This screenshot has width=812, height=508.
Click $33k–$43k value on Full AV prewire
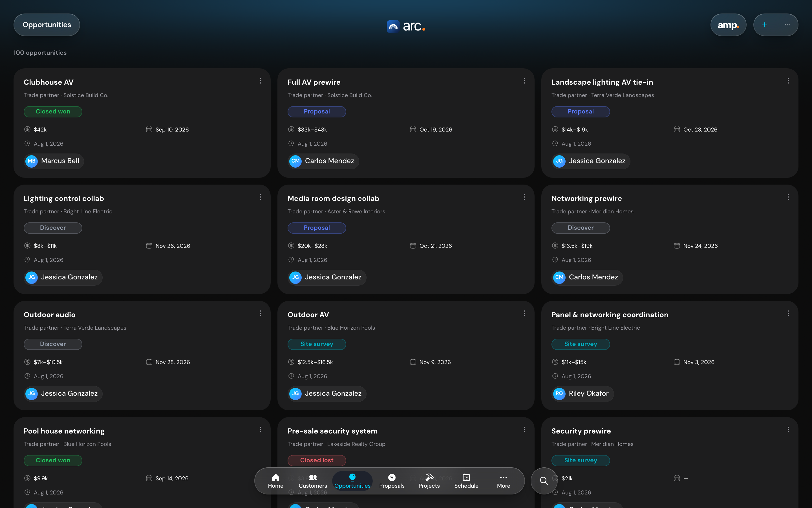click(312, 130)
